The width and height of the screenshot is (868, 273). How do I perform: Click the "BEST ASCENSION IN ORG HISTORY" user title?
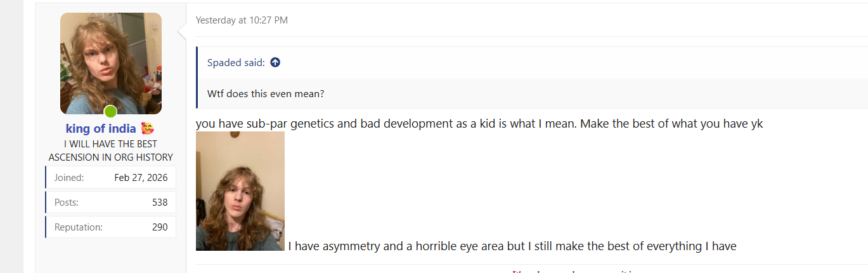pyautogui.click(x=110, y=150)
